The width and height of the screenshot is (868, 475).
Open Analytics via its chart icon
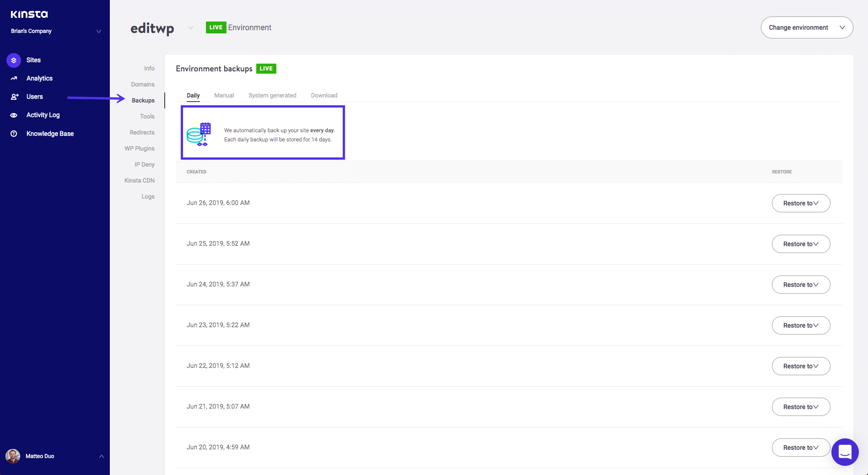(13, 78)
